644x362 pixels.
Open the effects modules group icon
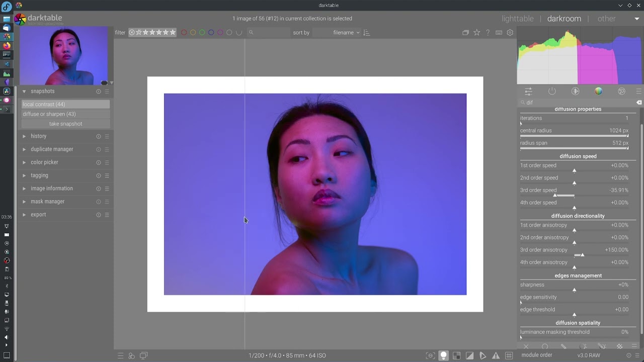click(x=621, y=92)
